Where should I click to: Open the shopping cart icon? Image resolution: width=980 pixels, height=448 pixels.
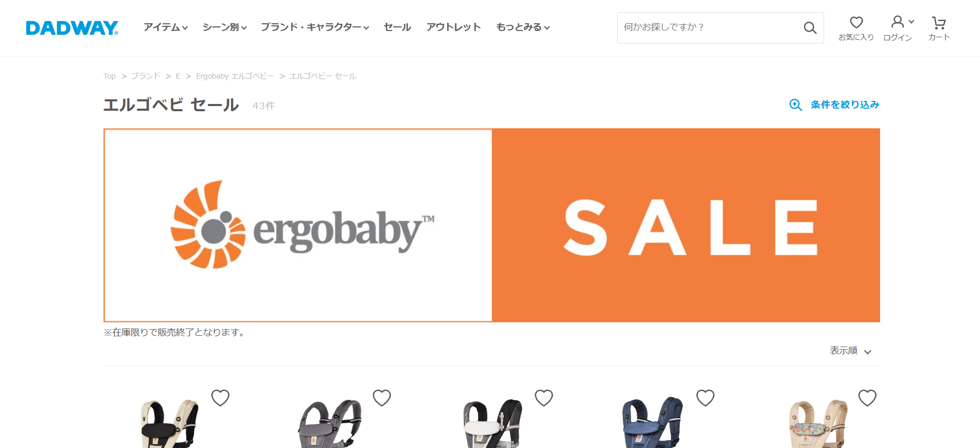tap(939, 23)
